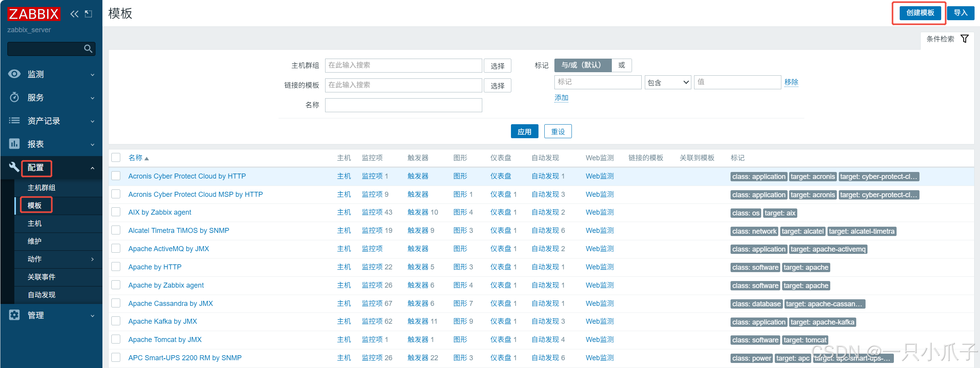Expand the 管理 menu chevron

click(92, 316)
